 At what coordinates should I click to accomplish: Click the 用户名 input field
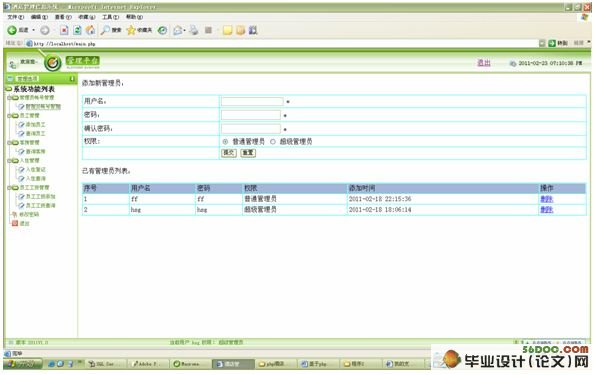(252, 101)
